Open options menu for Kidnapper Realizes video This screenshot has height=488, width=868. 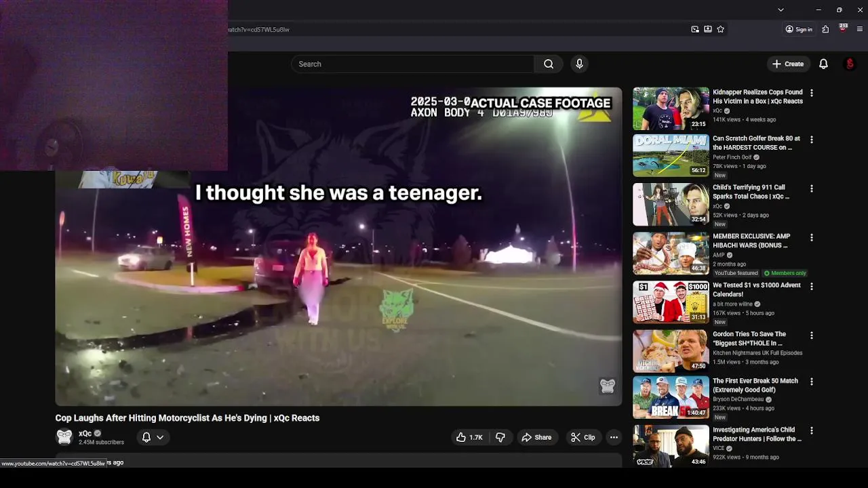[812, 93]
